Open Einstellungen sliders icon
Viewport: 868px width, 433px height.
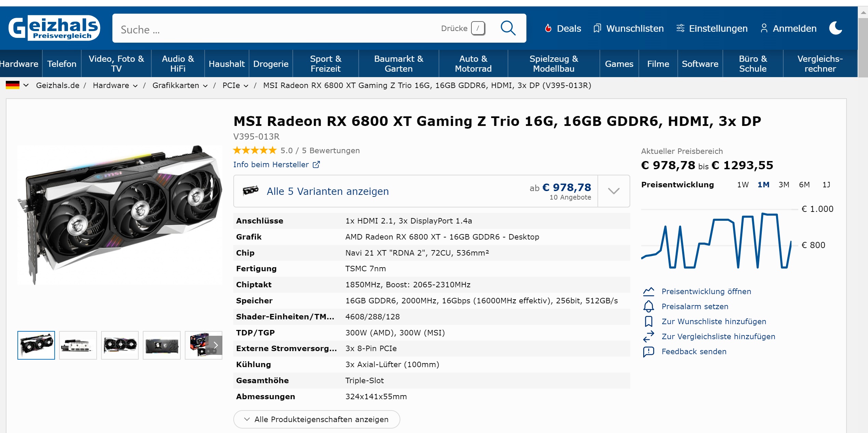(x=680, y=28)
